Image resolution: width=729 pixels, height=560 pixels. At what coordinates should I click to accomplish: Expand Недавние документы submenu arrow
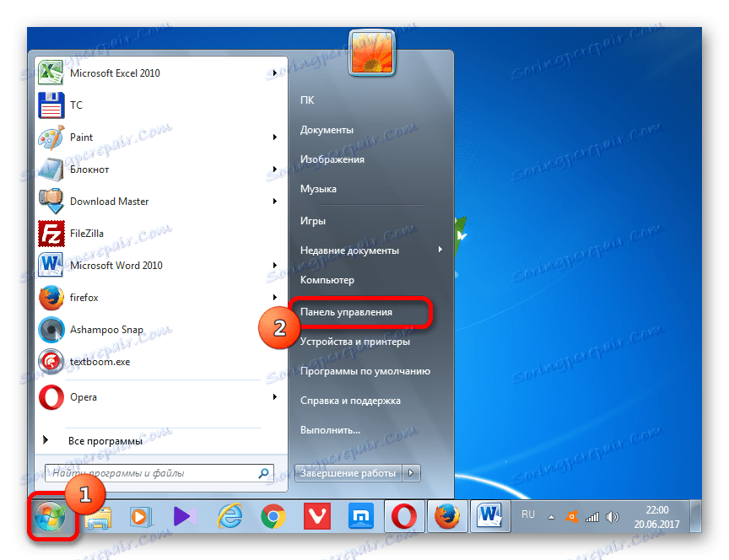pyautogui.click(x=440, y=250)
